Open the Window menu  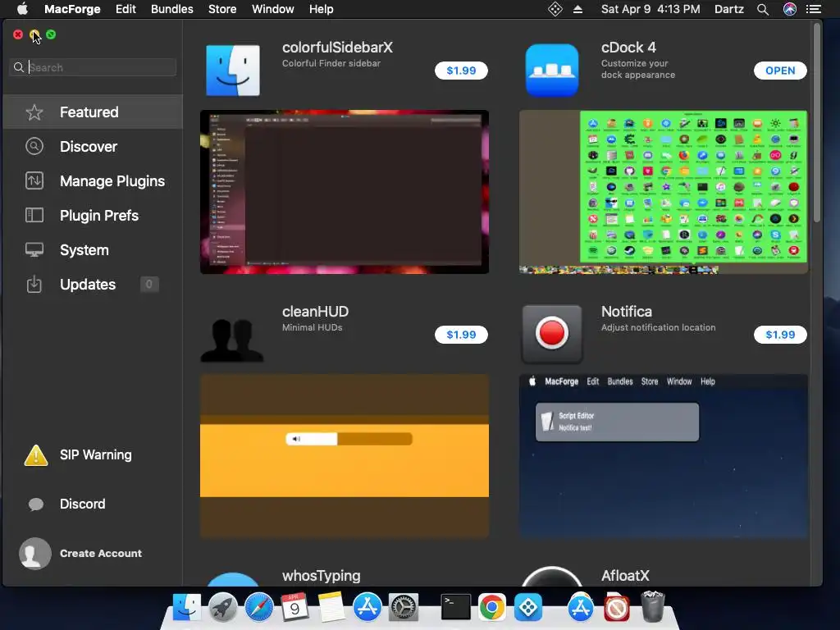tap(272, 9)
